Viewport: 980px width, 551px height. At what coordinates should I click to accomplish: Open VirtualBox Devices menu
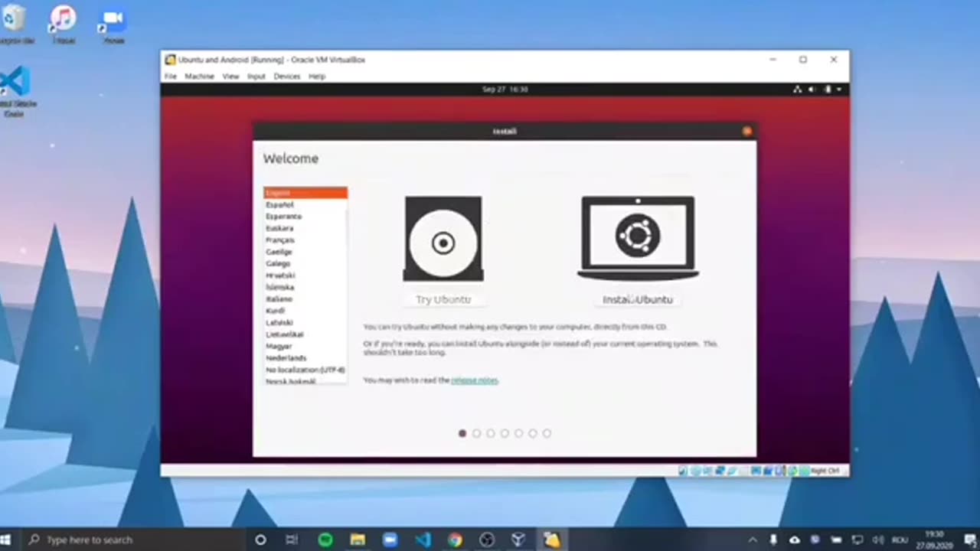287,77
